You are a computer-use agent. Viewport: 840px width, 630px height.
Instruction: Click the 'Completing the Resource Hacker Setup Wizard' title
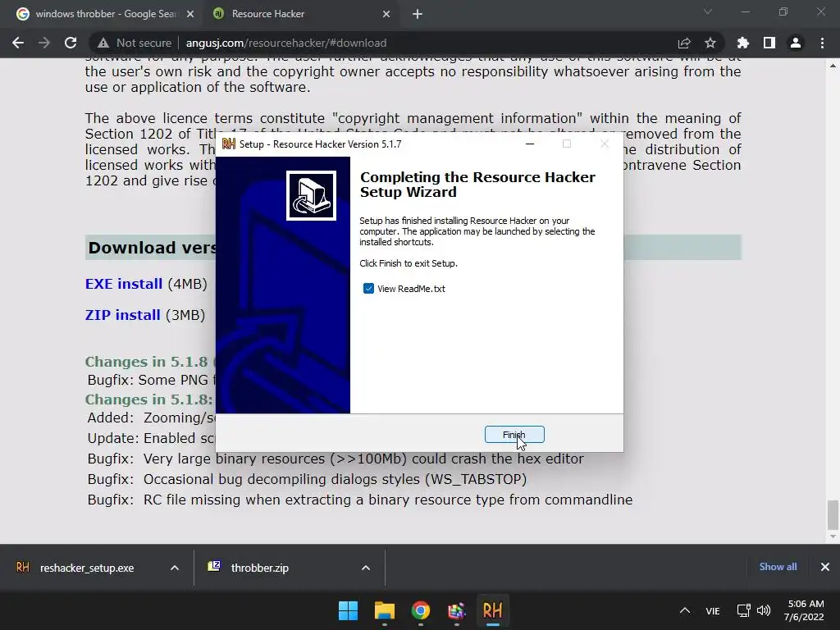477,185
